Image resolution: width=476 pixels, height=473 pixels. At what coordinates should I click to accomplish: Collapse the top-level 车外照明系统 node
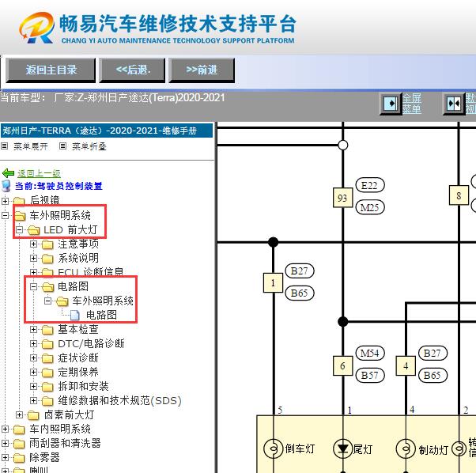pos(6,215)
